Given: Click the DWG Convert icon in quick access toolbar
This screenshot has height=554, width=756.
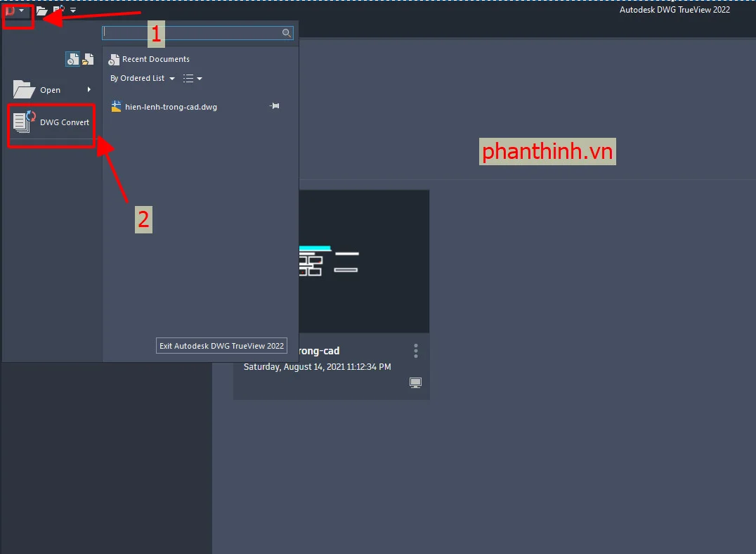Looking at the screenshot, I should (x=59, y=9).
